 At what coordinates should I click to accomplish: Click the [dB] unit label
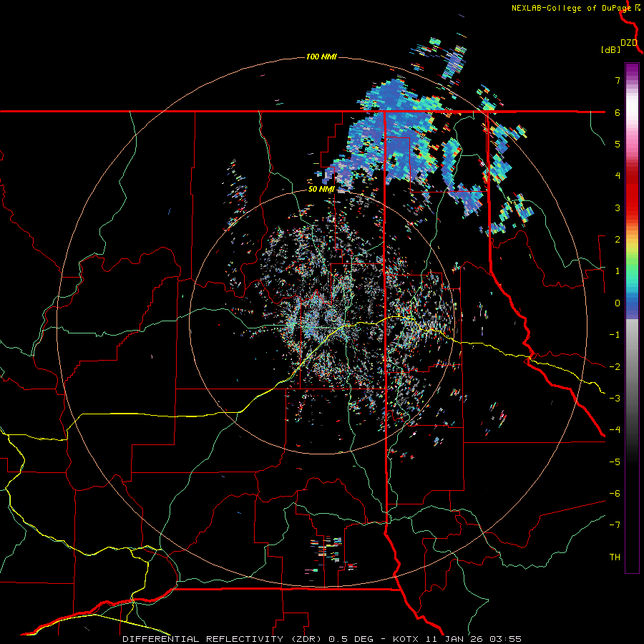(x=610, y=49)
